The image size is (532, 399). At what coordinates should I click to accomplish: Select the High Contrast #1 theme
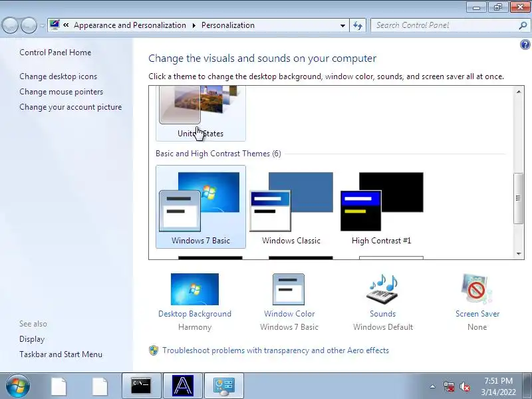pos(381,207)
